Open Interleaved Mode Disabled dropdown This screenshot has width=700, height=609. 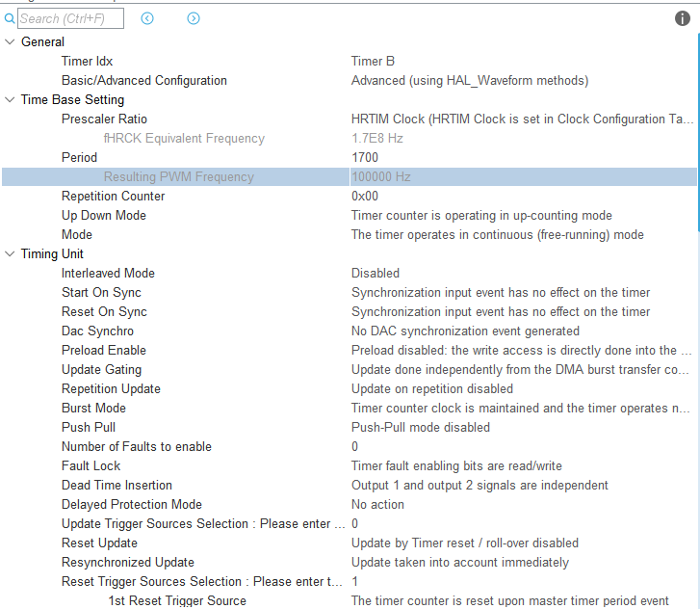375,273
